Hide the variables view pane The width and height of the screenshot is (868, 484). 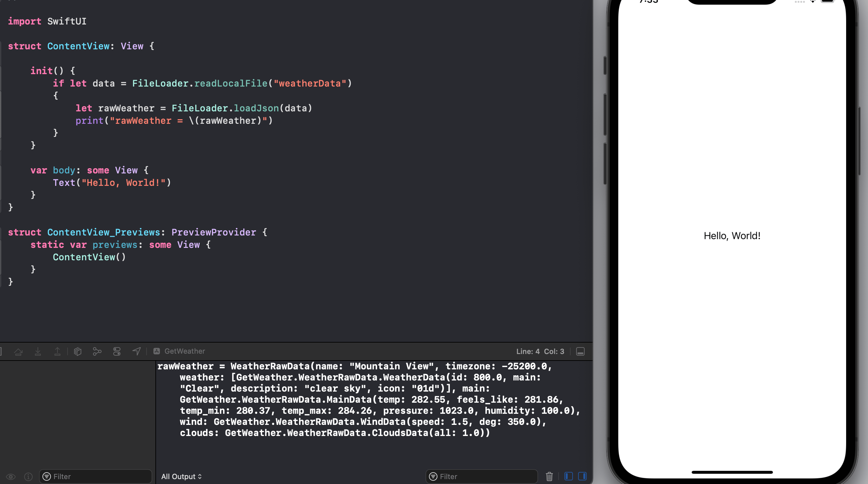568,476
